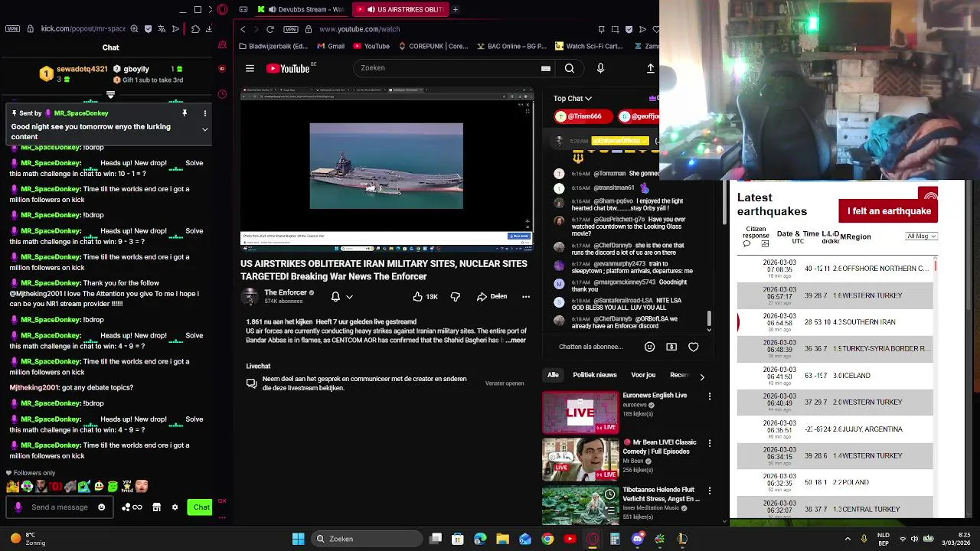This screenshot has width=980, height=551.
Task: Share the video with Delen
Action: coord(492,296)
